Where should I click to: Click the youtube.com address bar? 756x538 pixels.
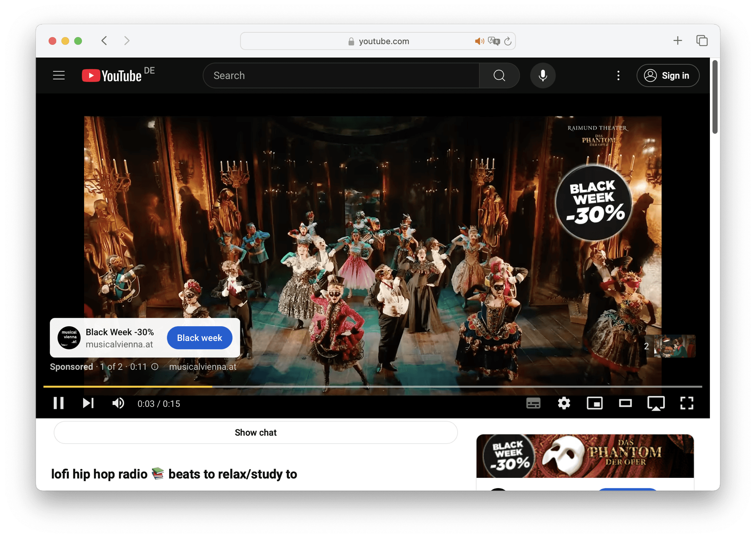378,41
